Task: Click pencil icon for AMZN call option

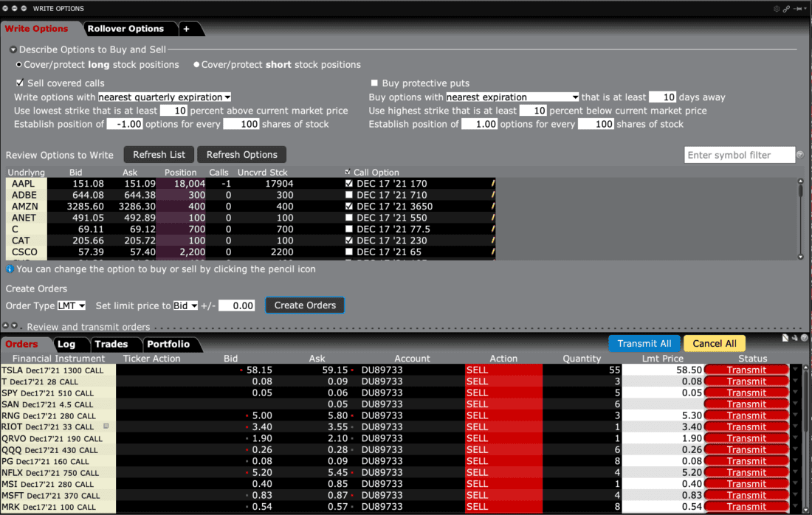Action: click(x=493, y=206)
